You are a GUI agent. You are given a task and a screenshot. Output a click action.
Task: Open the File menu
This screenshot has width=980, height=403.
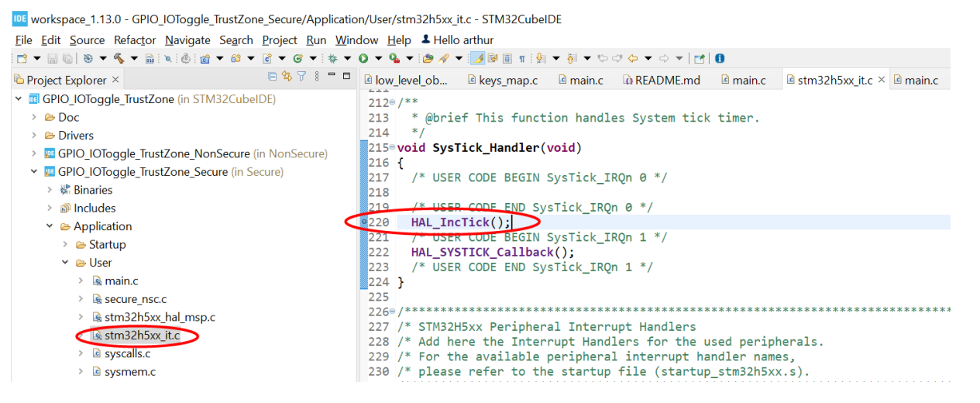point(23,40)
